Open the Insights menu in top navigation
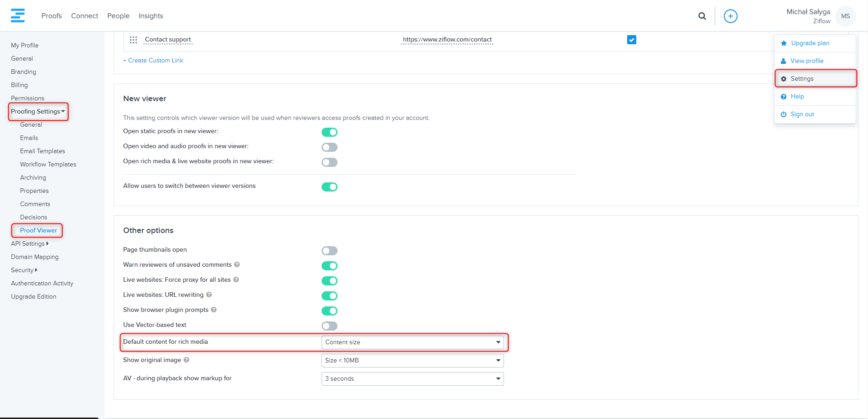The width and height of the screenshot is (868, 419). click(151, 16)
